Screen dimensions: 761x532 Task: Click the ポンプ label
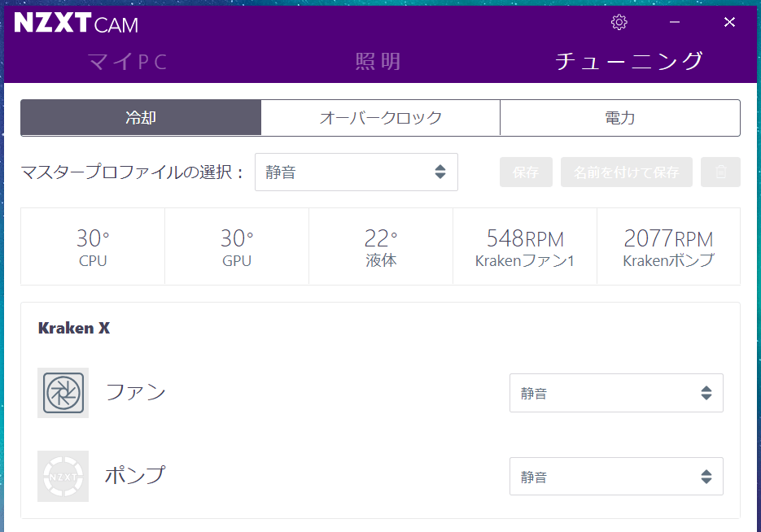135,475
